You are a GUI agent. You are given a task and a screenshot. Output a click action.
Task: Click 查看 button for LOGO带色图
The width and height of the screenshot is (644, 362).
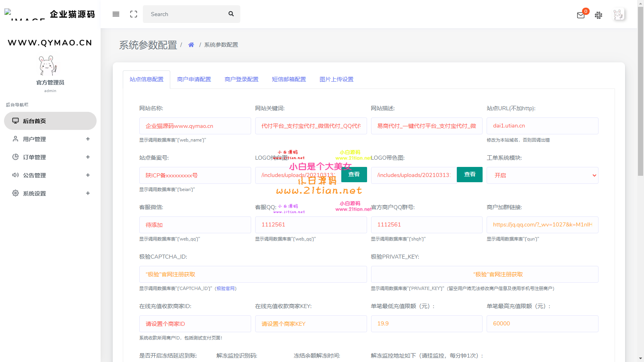point(470,175)
